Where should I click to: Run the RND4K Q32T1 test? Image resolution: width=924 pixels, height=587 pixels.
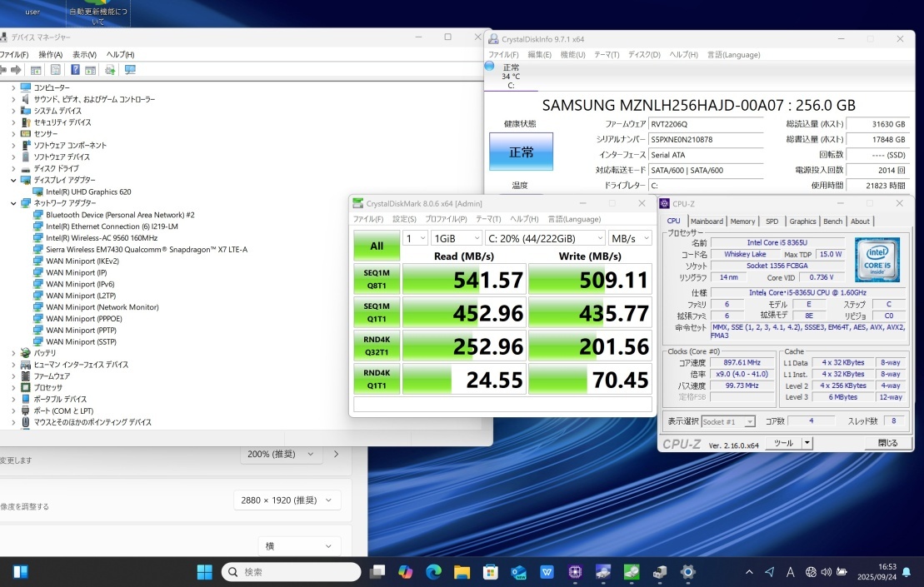pos(377,346)
